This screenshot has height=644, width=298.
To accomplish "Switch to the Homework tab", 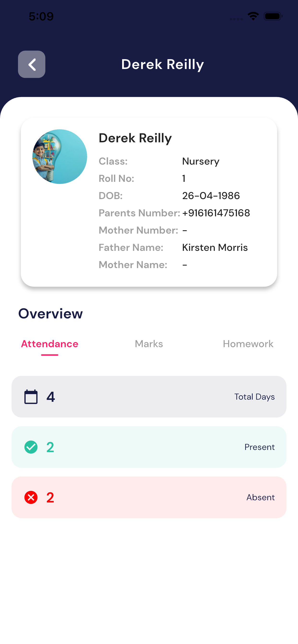I will [248, 344].
